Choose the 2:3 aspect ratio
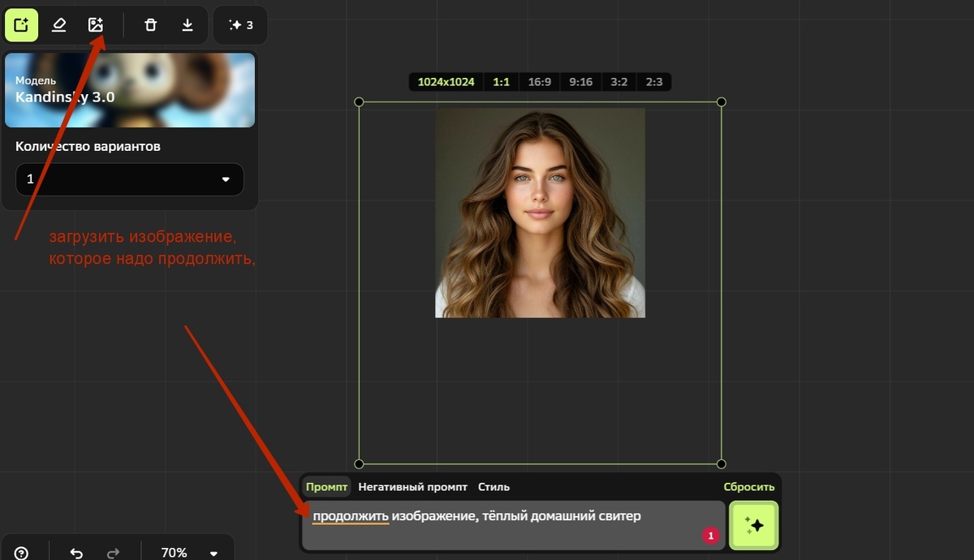Image resolution: width=974 pixels, height=560 pixels. pyautogui.click(x=654, y=82)
